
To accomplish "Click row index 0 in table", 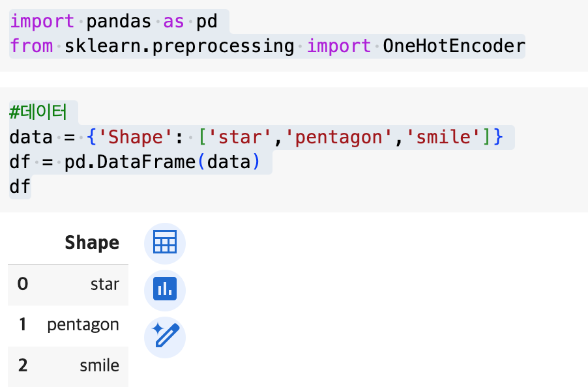I will (x=23, y=284).
